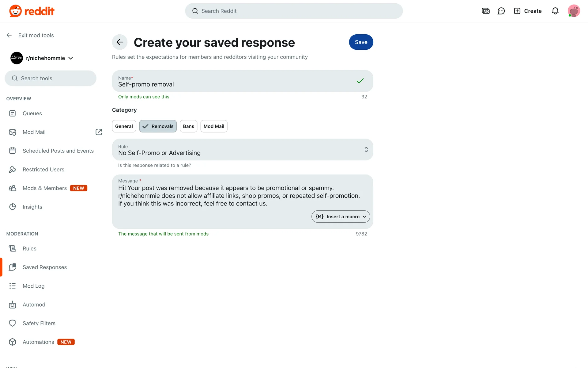Click the Reddit logo
Screen dimensions: 588x368
coord(32,11)
